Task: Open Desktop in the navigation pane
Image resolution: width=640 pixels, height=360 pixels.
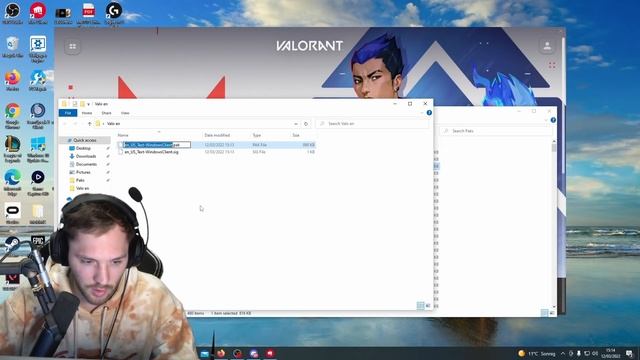Action: point(83,148)
